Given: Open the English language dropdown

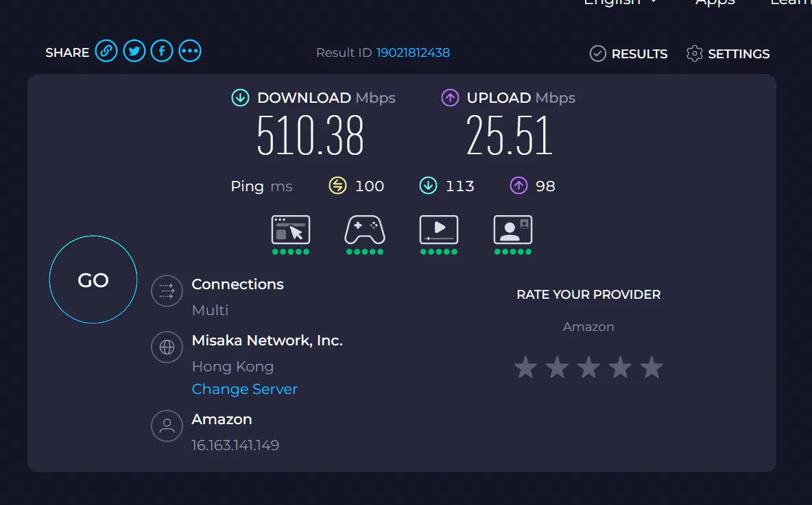Looking at the screenshot, I should tap(620, 3).
